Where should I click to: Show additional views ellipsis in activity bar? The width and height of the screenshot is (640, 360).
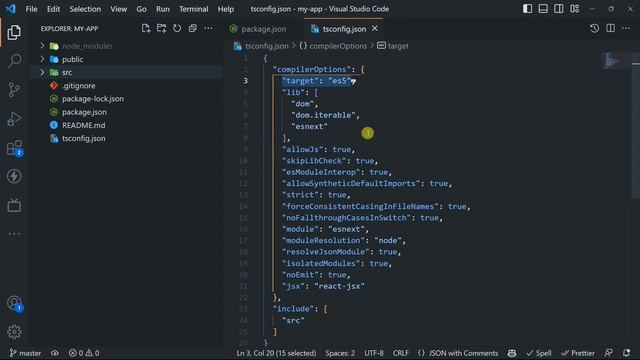14,234
